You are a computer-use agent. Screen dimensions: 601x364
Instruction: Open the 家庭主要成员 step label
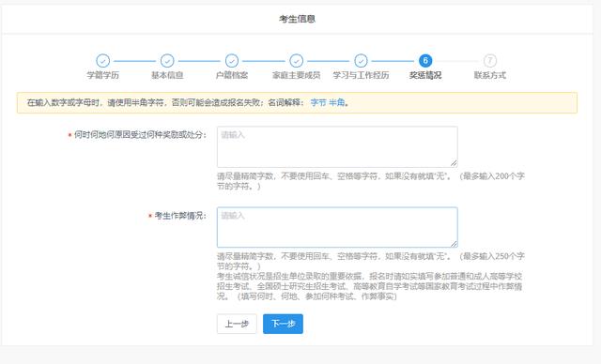pos(297,75)
